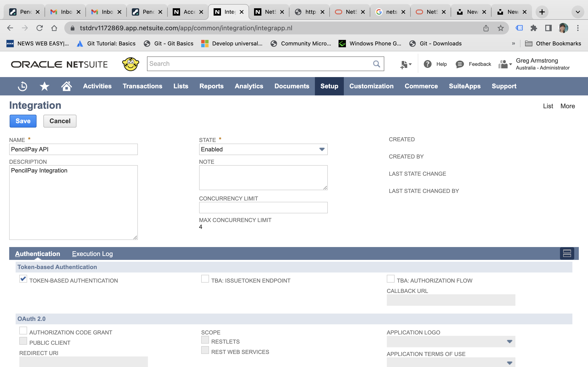588x367 pixels.
Task: Open the shortcuts star icon
Action: [x=44, y=86]
